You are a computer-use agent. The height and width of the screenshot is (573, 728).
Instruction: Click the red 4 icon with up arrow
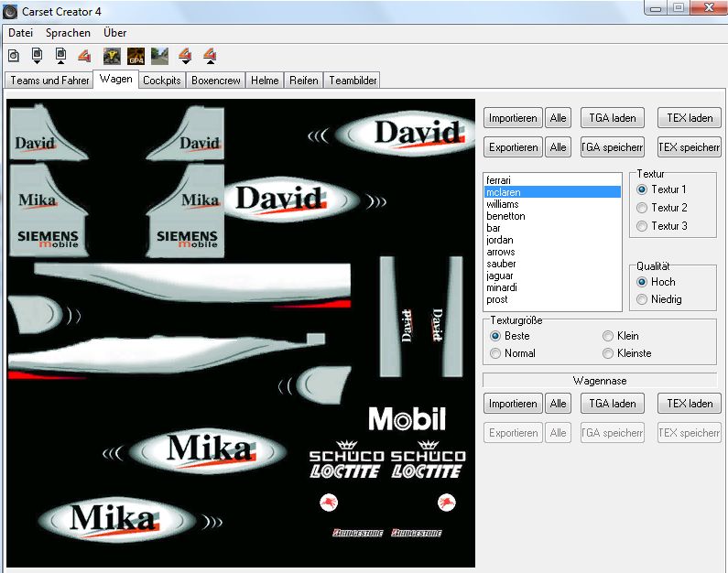point(209,56)
